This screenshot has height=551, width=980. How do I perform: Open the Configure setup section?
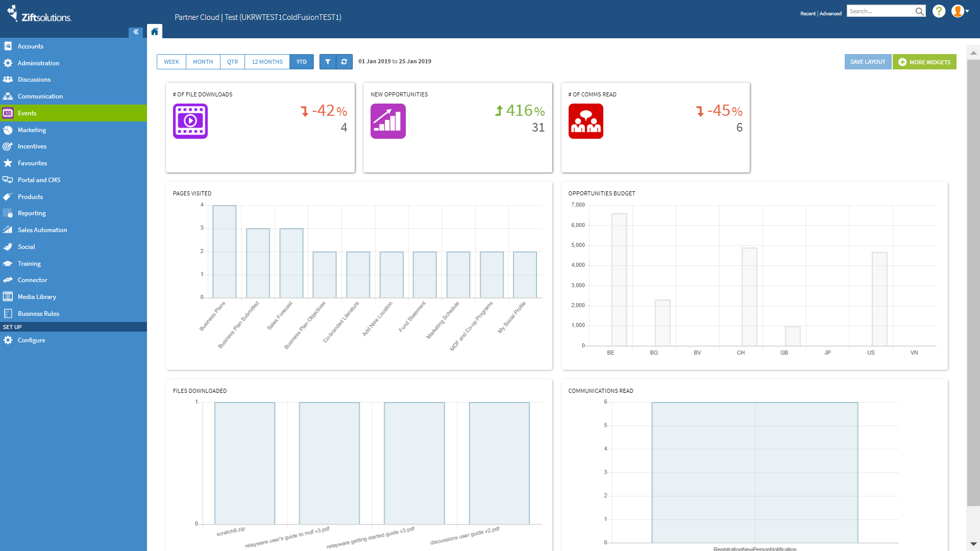point(32,340)
